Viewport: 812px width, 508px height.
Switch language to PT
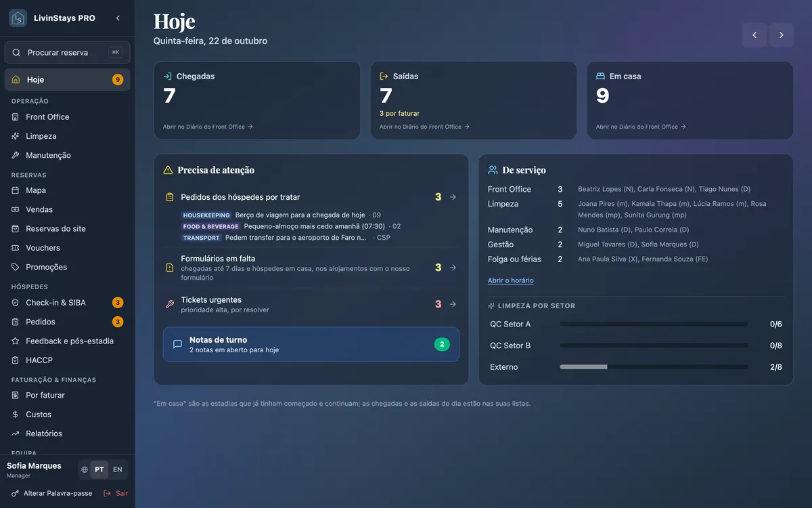coord(99,469)
